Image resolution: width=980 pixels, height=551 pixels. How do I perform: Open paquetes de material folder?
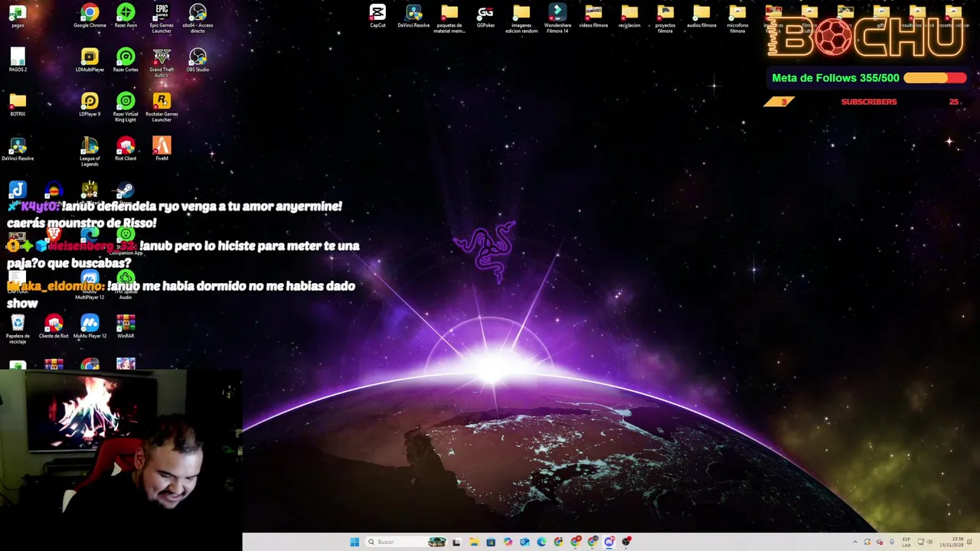(449, 18)
